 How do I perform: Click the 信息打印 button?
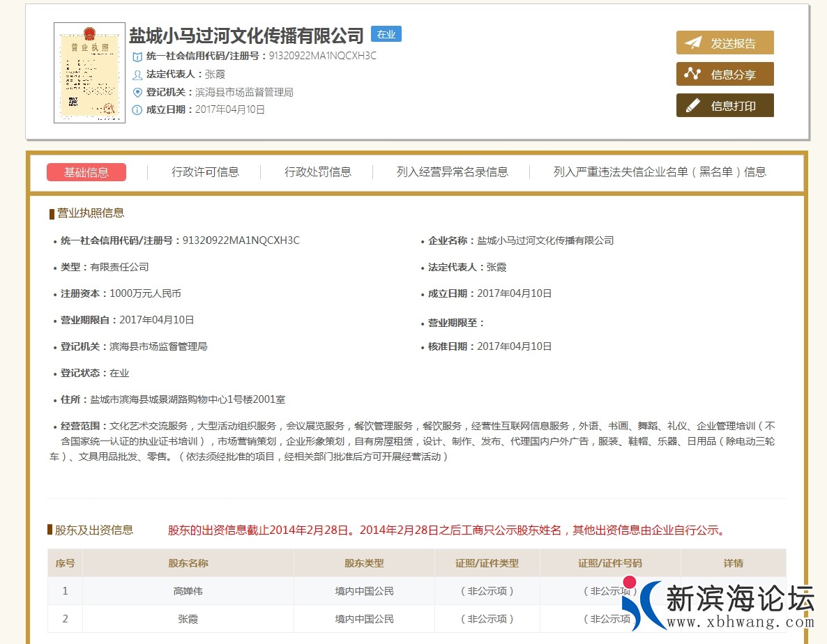725,105
